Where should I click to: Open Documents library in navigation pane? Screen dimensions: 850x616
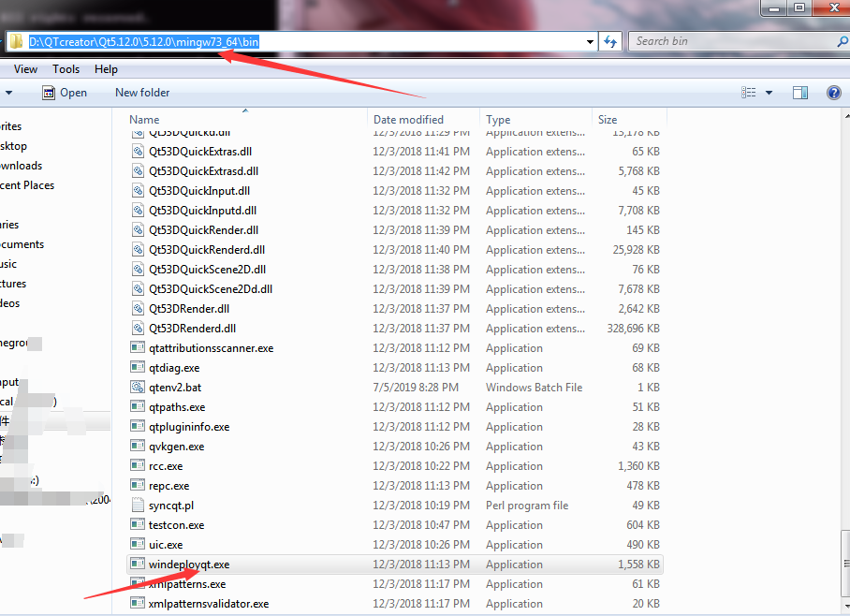coord(22,244)
